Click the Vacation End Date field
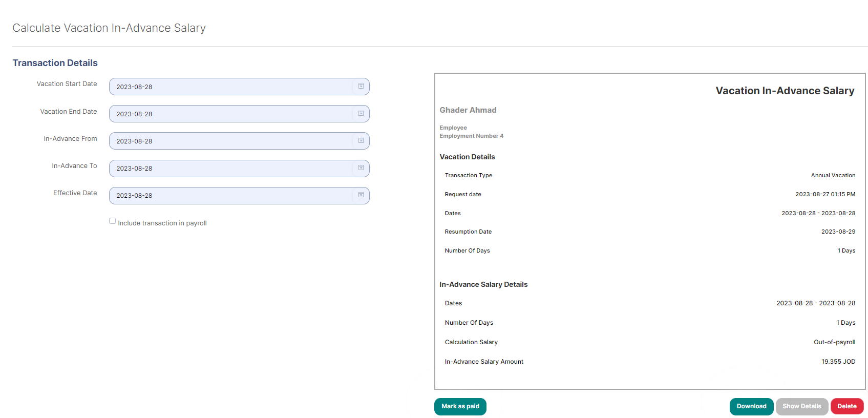 239,114
